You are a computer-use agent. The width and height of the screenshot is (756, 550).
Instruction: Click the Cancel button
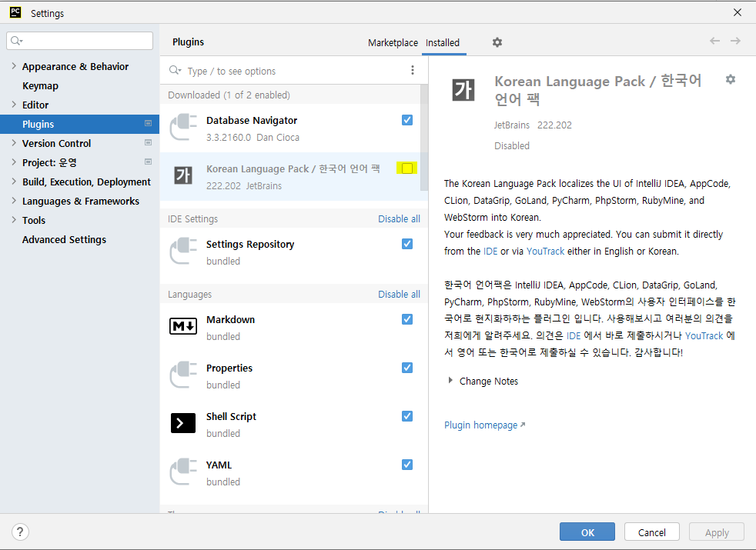[x=652, y=532]
